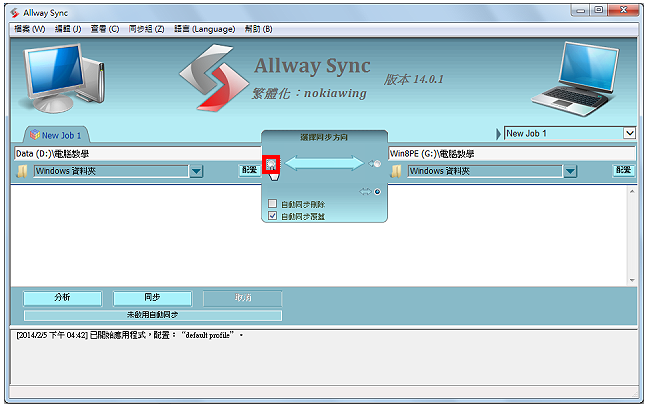This screenshot has width=653, height=409.
Task: Select the two-way sync radio button
Action: (377, 192)
